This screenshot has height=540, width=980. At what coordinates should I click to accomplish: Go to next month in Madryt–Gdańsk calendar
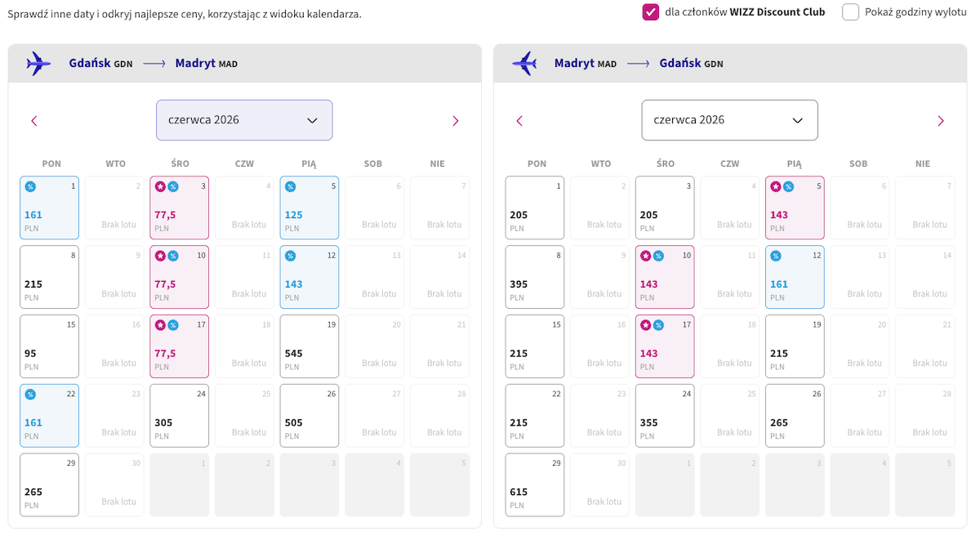pos(941,121)
